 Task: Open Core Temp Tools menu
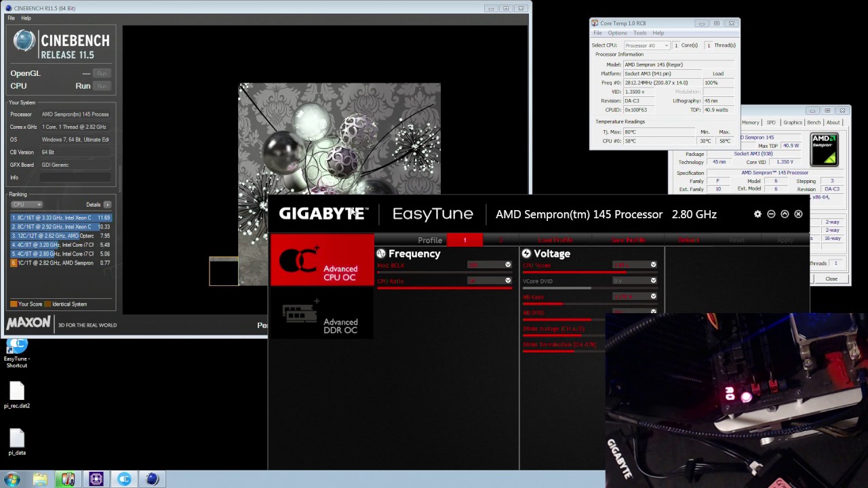(x=640, y=33)
